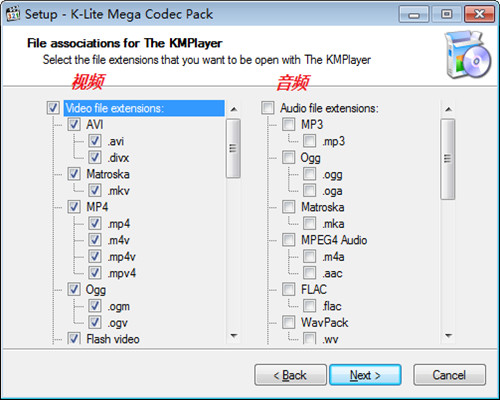Untick the .divx checkbox
500x400 pixels.
pyautogui.click(x=95, y=157)
